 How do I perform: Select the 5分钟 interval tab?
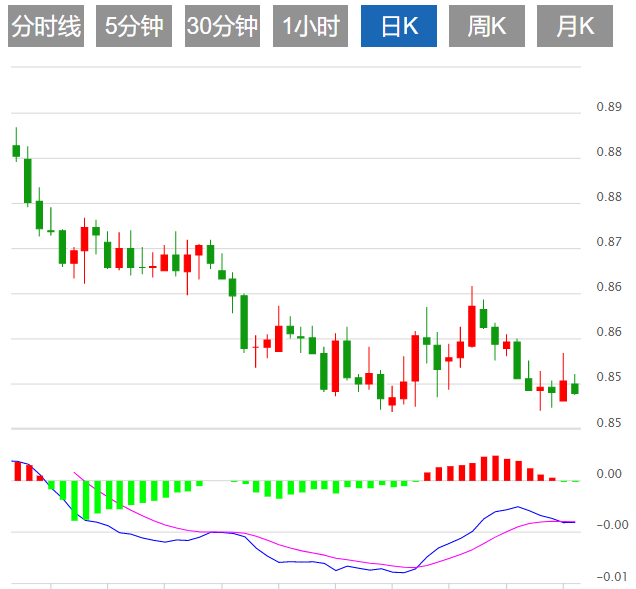[x=134, y=26]
